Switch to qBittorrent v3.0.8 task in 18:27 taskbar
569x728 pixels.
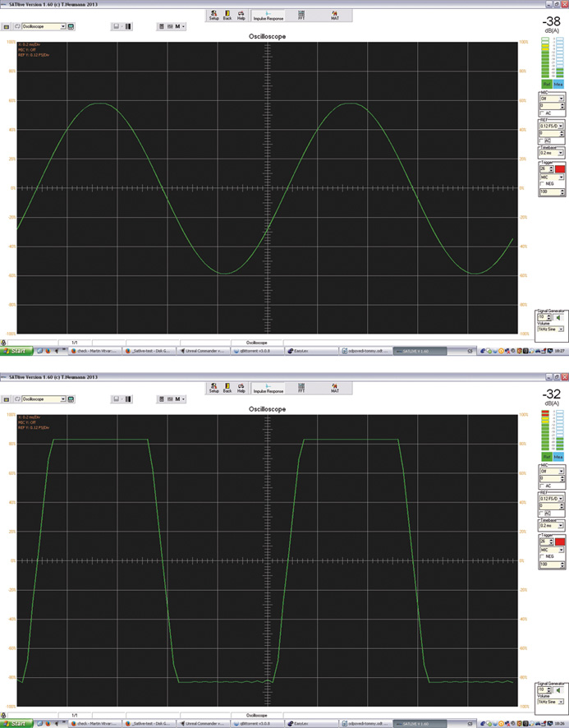pyautogui.click(x=257, y=351)
